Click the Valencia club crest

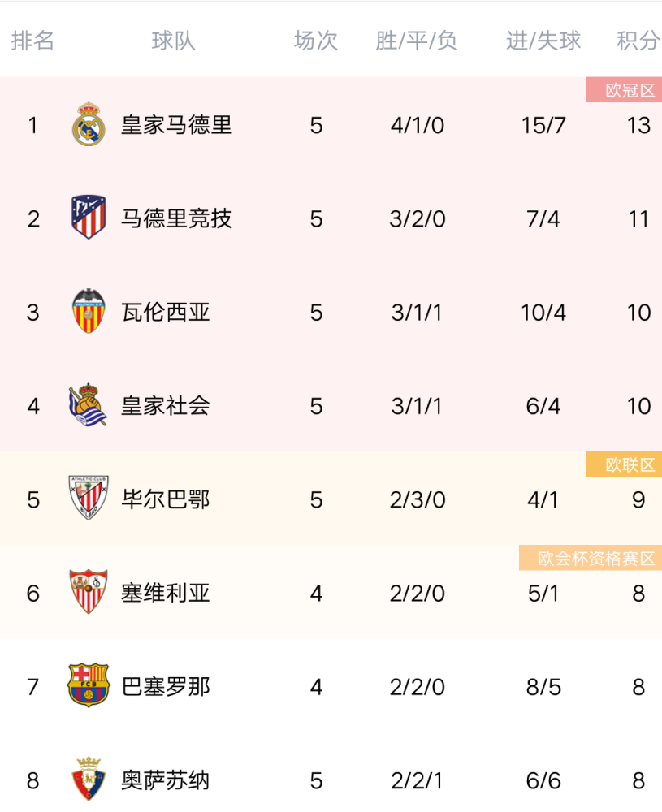click(89, 311)
